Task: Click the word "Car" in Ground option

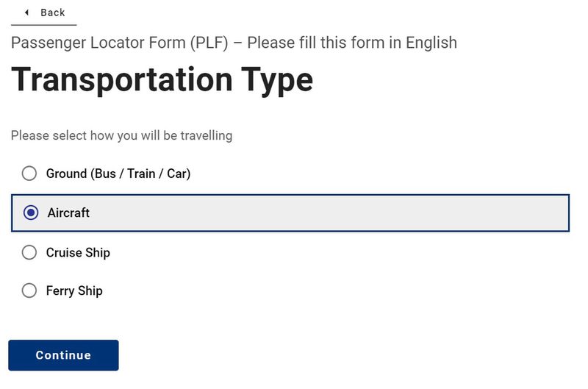Action: click(176, 174)
